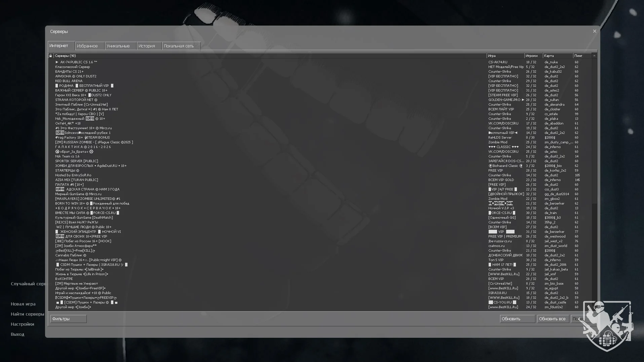Open Настройки from the main menu
This screenshot has width=644, height=362.
click(22, 324)
